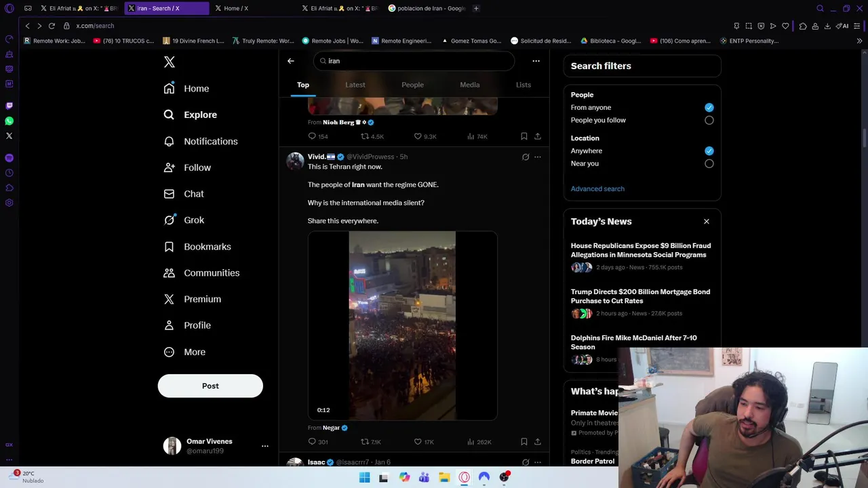
Task: Open the Spotify icon in Opera sidebar
Action: [x=9, y=158]
